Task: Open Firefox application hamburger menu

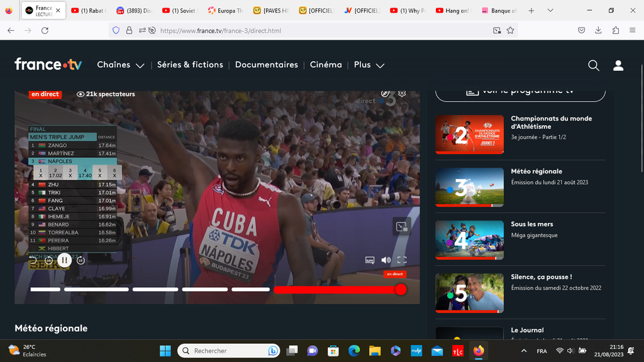Action: [x=633, y=30]
